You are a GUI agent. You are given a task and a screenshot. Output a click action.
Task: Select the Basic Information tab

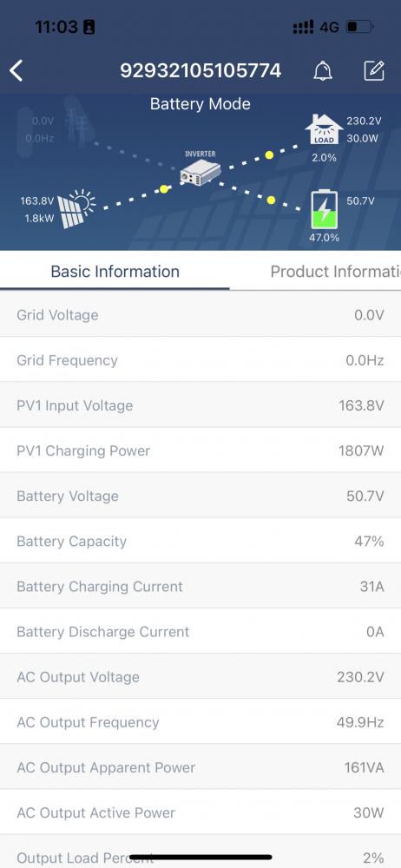point(115,271)
